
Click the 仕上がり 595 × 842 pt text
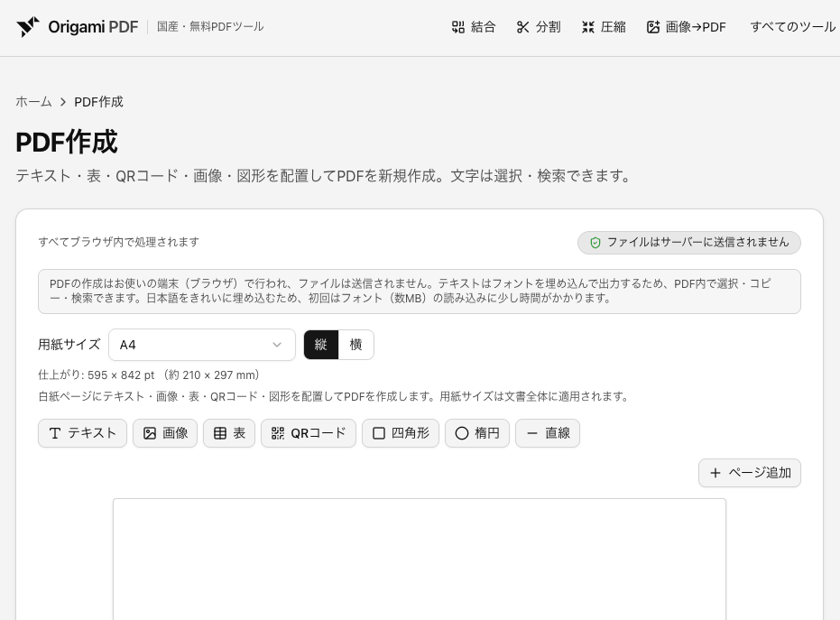click(149, 375)
